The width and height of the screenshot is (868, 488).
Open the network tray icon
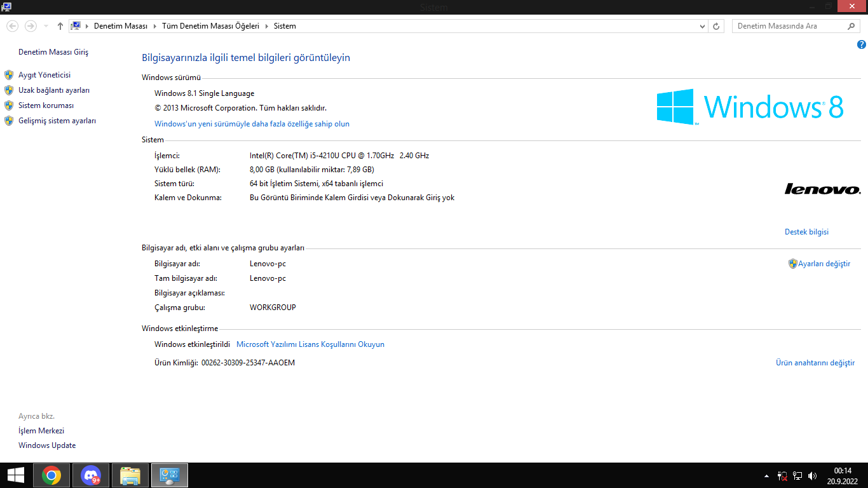[797, 476]
